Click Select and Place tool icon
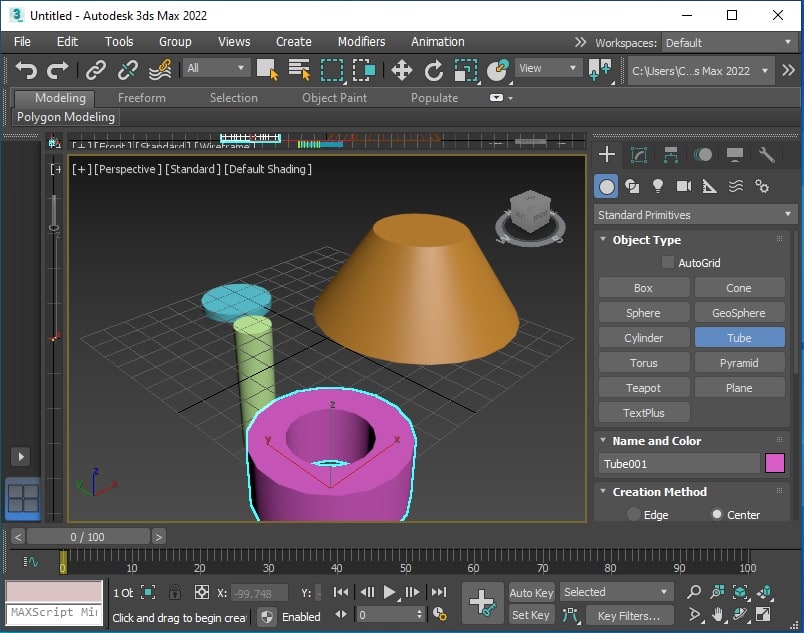804x633 pixels. (497, 70)
